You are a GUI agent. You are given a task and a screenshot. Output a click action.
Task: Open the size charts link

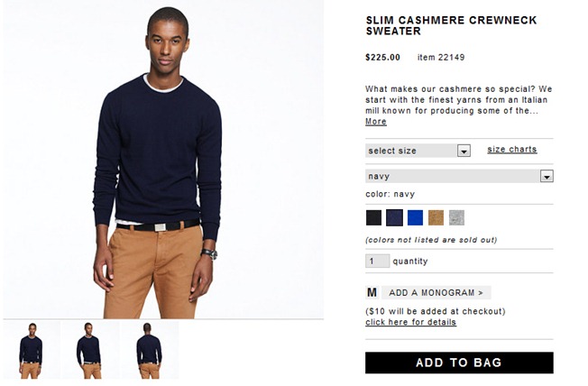click(512, 150)
